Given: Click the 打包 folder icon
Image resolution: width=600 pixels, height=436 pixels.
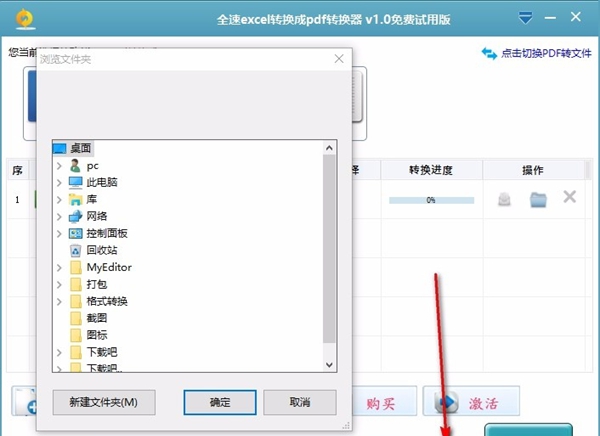Looking at the screenshot, I should point(76,284).
